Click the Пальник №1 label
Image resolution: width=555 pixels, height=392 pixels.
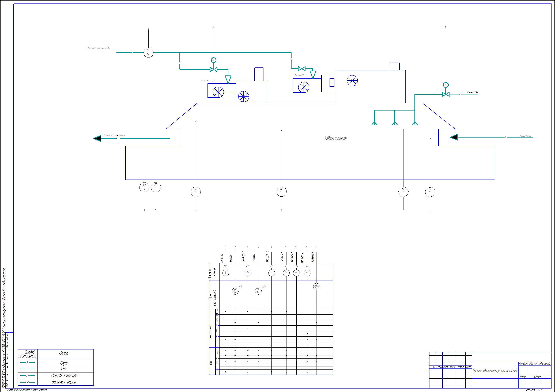pos(299,75)
